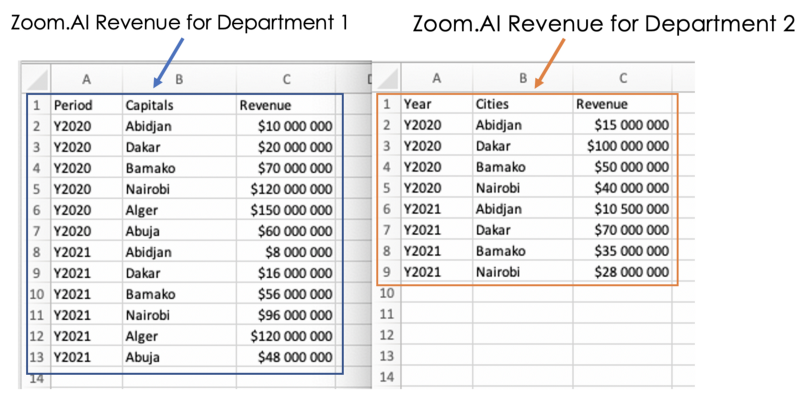800x396 pixels.
Task: Select the $10 500 000 revenue cell
Action: coord(622,209)
